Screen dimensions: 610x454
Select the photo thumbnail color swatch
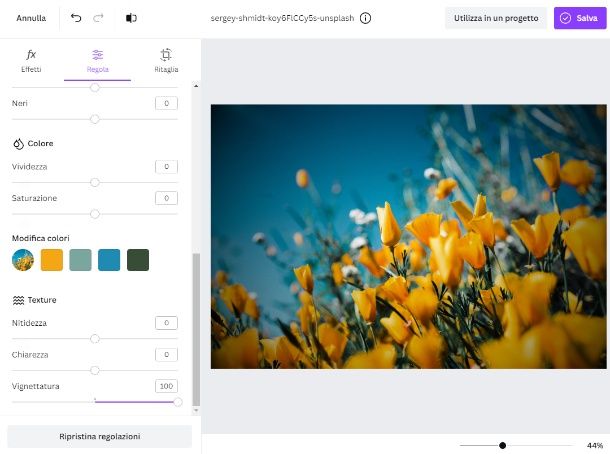(23, 260)
